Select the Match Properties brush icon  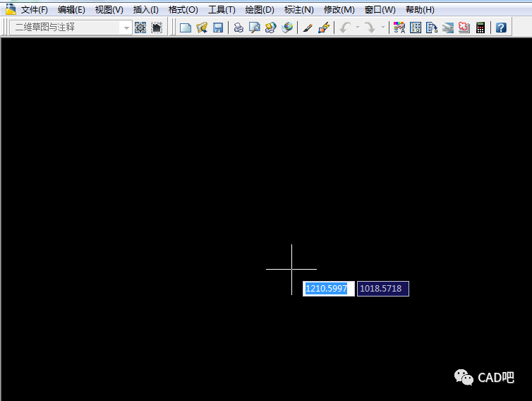[308, 28]
